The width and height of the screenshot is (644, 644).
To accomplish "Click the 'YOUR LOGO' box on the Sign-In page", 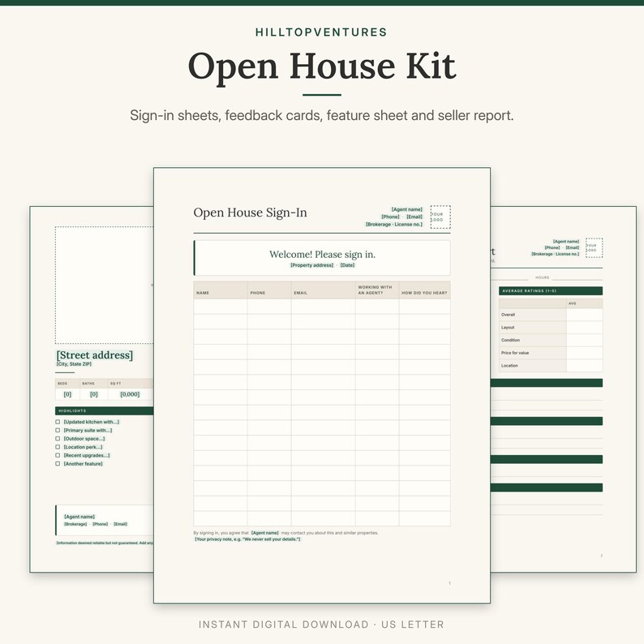I will (x=440, y=217).
